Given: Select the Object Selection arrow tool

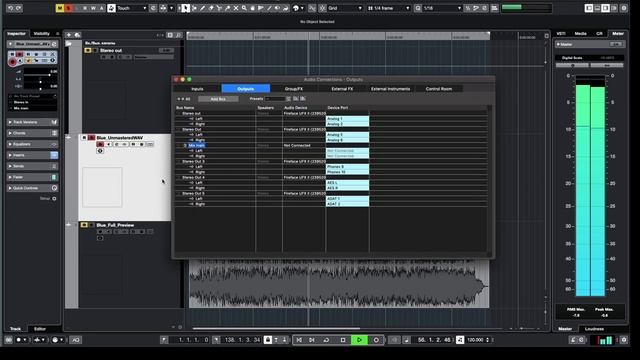Looking at the screenshot, I should point(185,8).
